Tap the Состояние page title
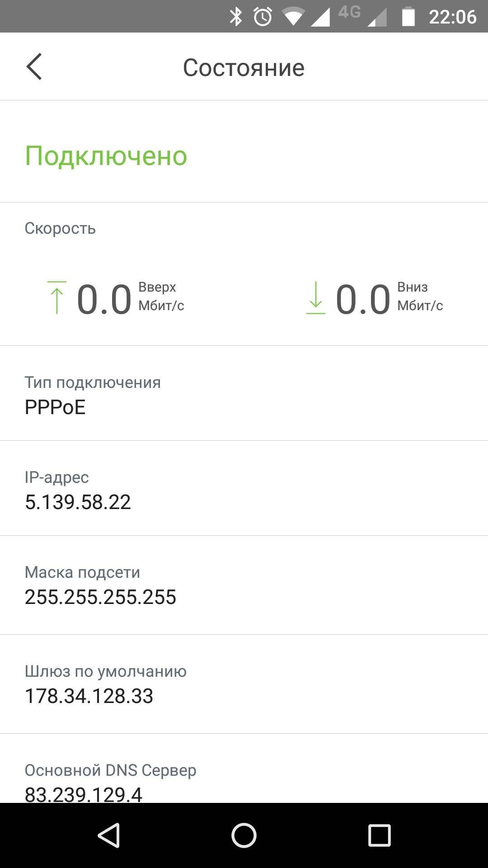Viewport: 488px width, 868px height. pos(244,68)
